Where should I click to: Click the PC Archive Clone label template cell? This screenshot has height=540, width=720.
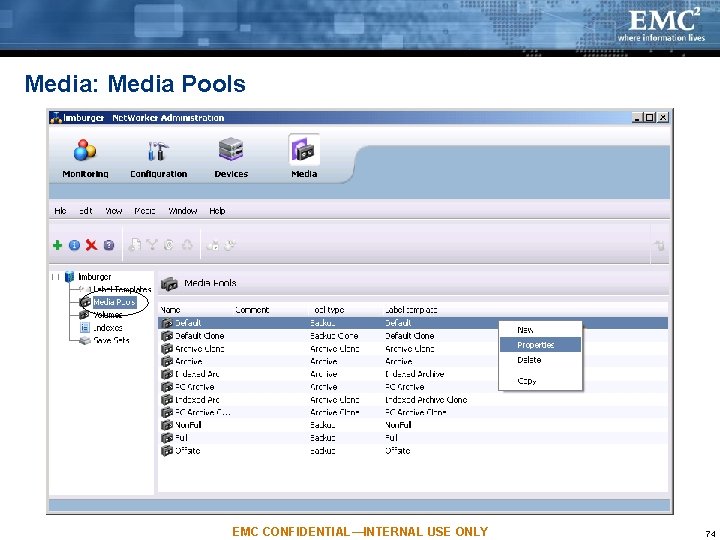(416, 412)
